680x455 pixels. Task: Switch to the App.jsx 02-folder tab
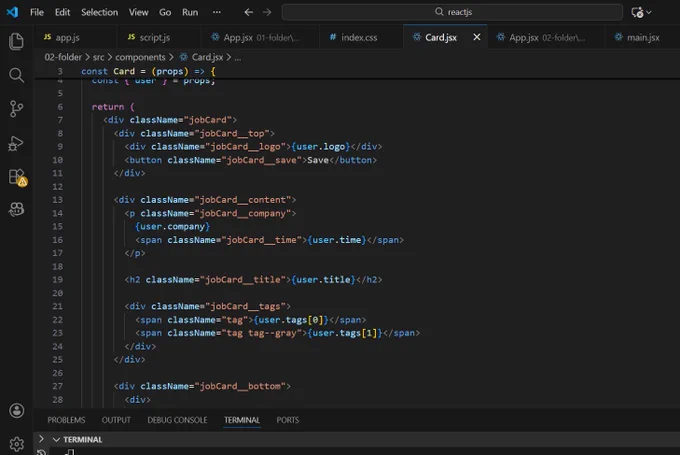546,37
